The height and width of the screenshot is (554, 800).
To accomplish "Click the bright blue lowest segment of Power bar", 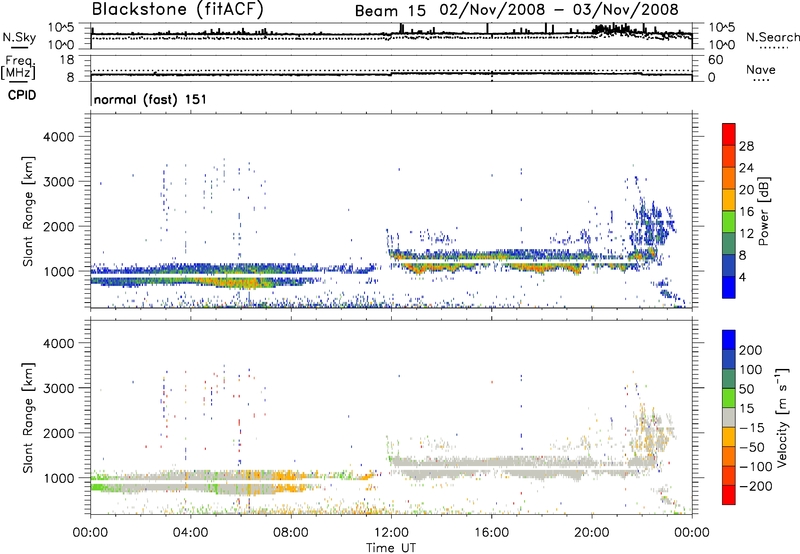I will [729, 287].
